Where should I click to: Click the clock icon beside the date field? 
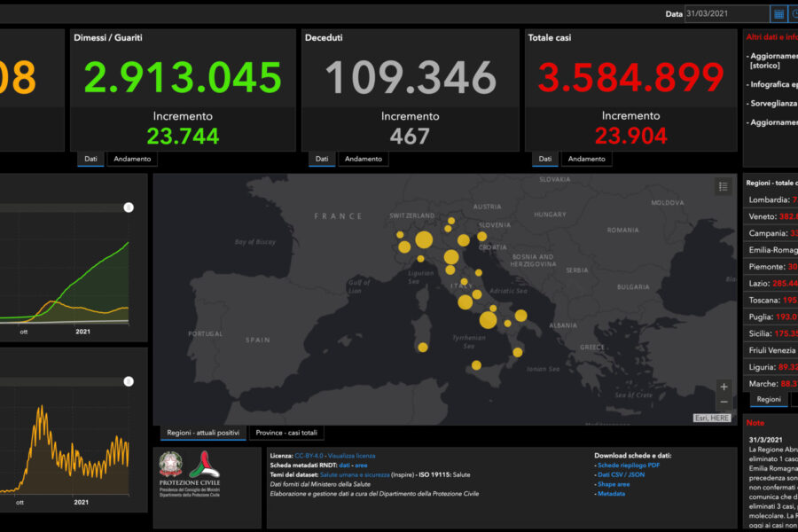point(794,14)
